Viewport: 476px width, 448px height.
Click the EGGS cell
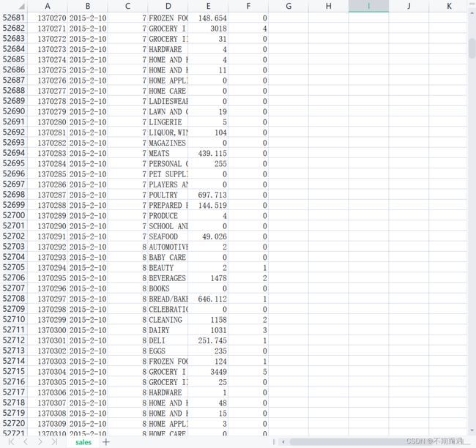(168, 351)
